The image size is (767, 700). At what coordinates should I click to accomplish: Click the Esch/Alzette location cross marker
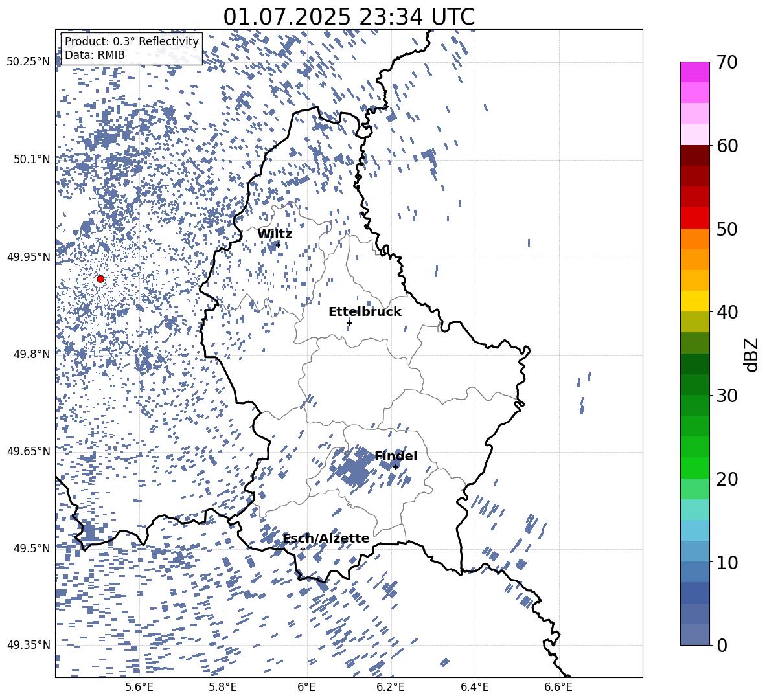(x=303, y=549)
